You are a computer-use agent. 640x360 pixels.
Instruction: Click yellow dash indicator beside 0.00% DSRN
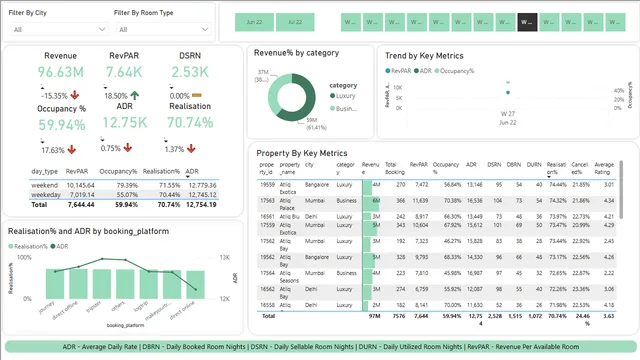tap(197, 95)
